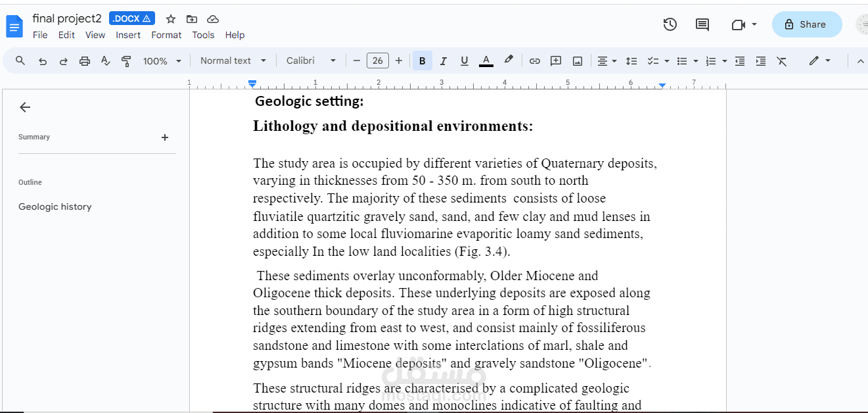This screenshot has height=413, width=868.
Task: Close the document outline with back arrow
Action: click(25, 107)
